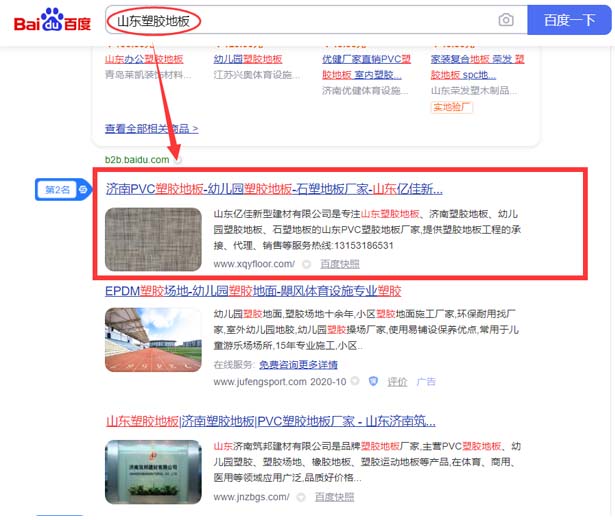Open the EPDM塑胶场地 result title
615x520 pixels.
coord(253,291)
